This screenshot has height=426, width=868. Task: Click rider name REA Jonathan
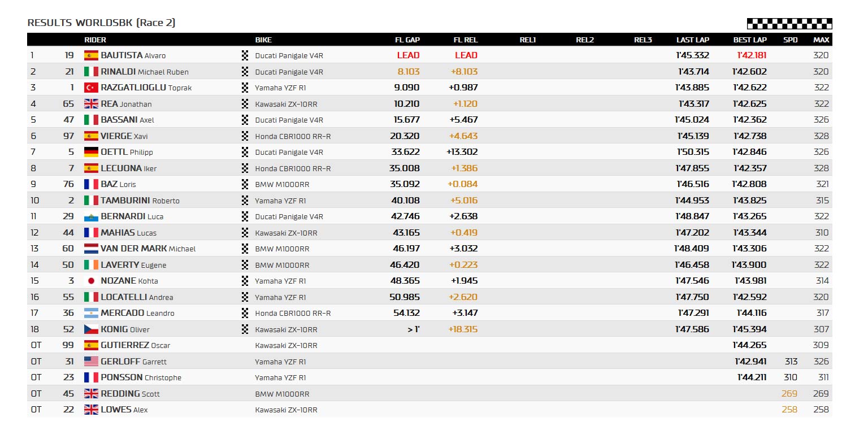[x=126, y=104]
